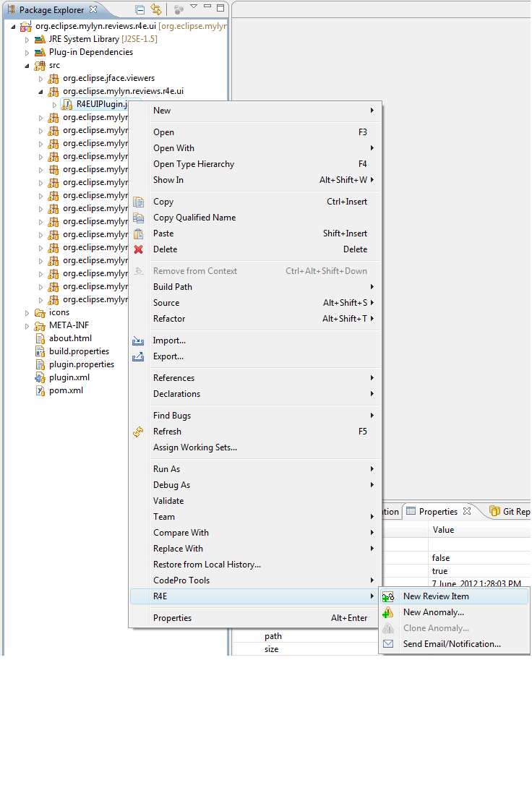Image resolution: width=532 pixels, height=806 pixels.
Task: Open the Compare With submenu
Action: click(255, 533)
